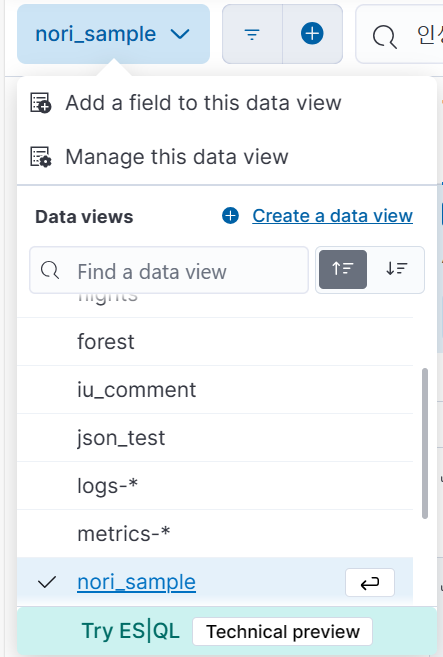Click plus icon beside Create a data view
Image resolution: width=443 pixels, height=657 pixels.
pyautogui.click(x=230, y=216)
